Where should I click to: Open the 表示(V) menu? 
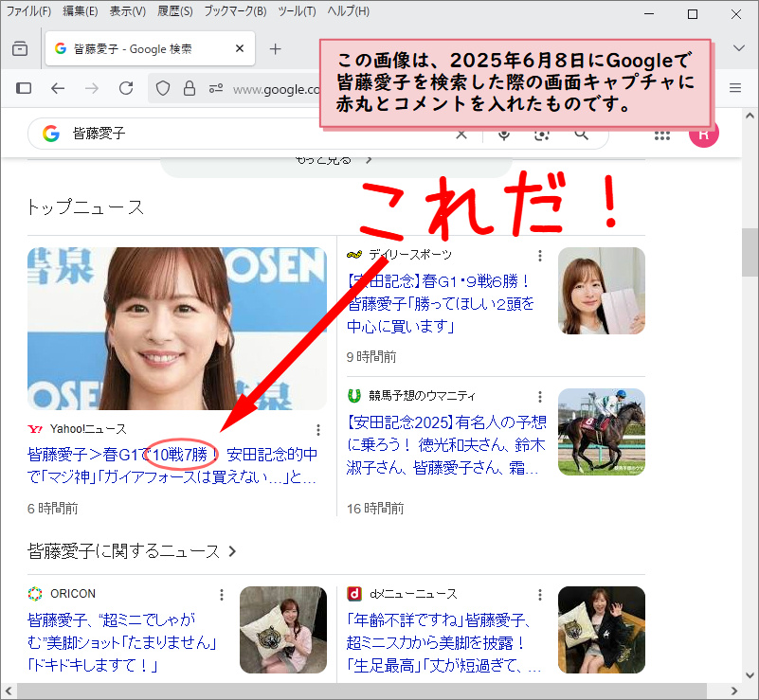(127, 11)
